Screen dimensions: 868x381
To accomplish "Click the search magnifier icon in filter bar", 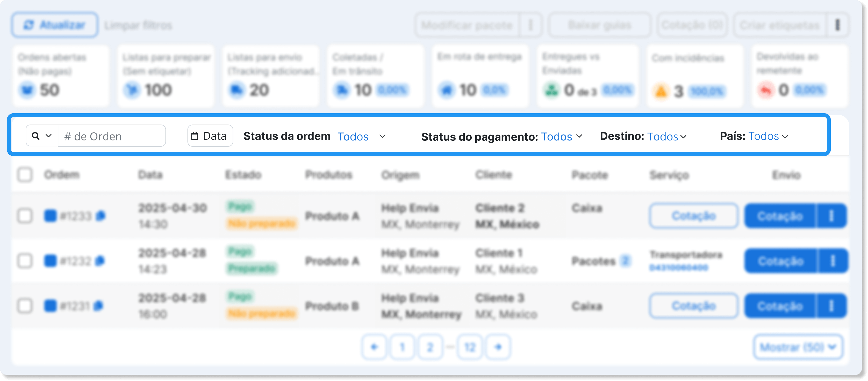I will click(x=36, y=136).
